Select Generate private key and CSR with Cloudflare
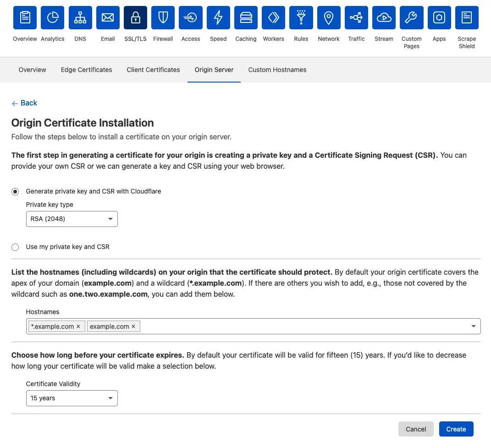 [15, 191]
